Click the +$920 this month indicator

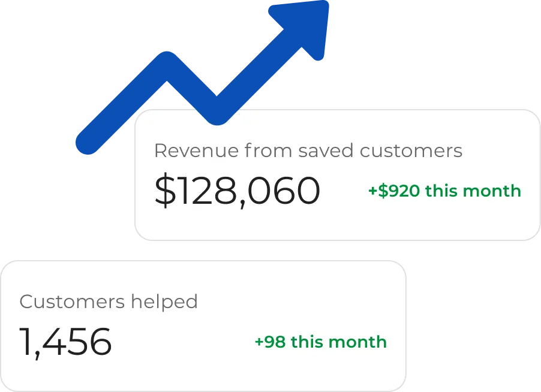pos(444,191)
